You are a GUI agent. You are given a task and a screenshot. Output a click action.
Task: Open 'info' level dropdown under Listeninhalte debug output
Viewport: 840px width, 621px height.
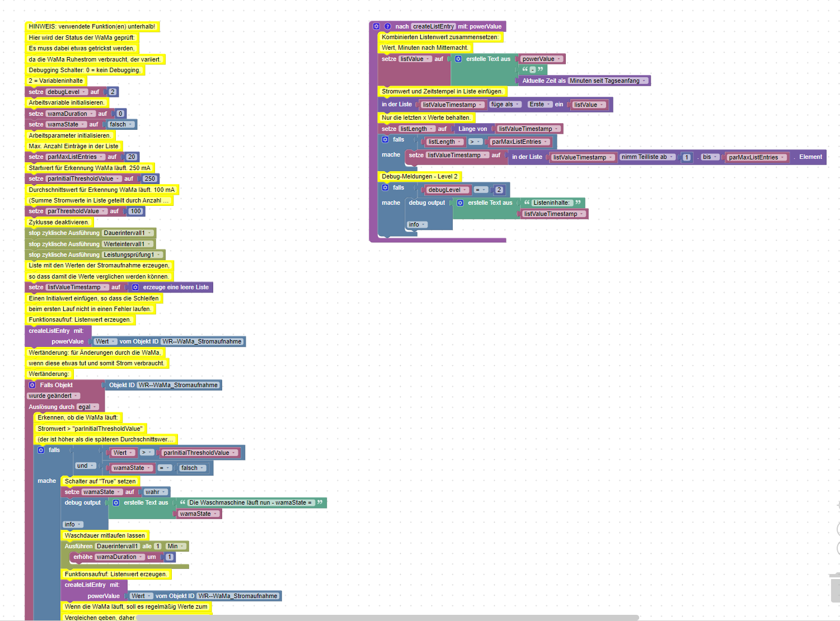(417, 224)
